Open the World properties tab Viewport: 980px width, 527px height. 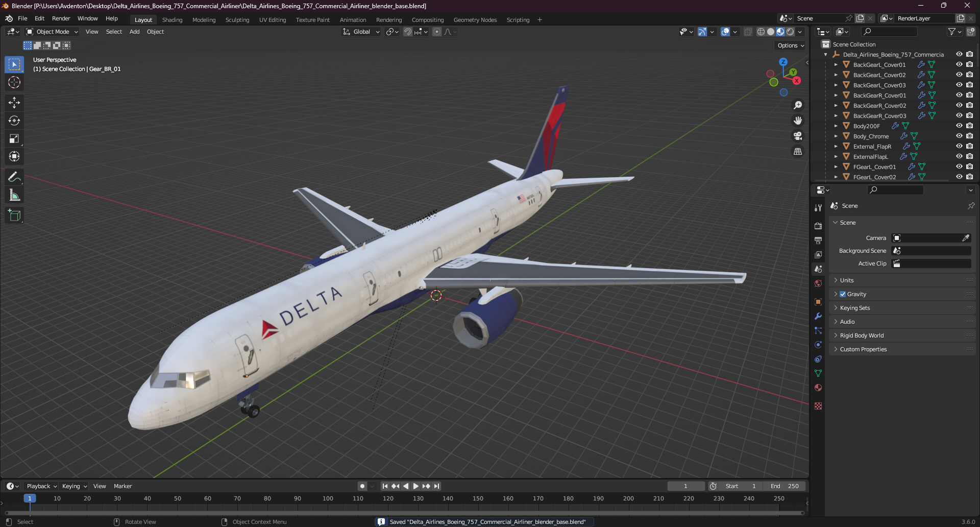[818, 283]
